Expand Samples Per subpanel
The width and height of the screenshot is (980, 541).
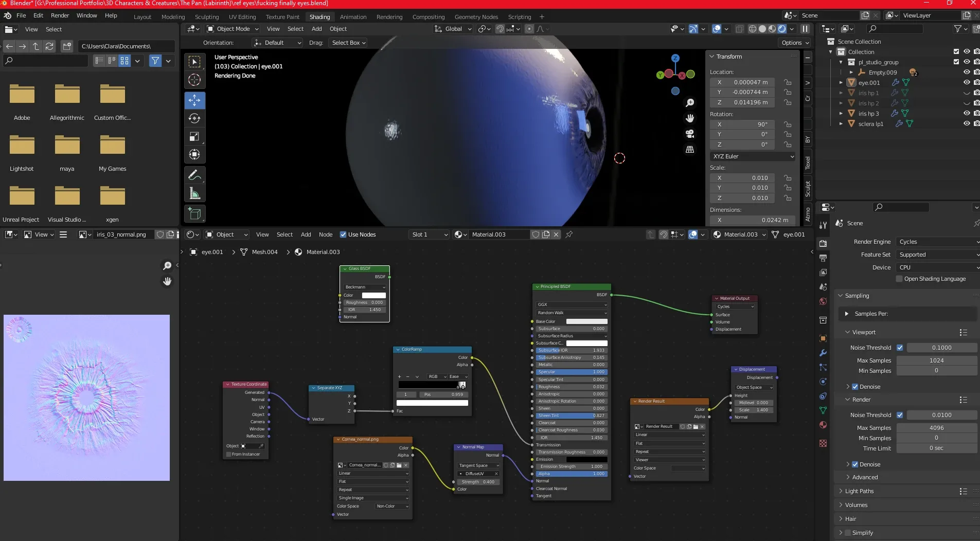click(x=871, y=314)
